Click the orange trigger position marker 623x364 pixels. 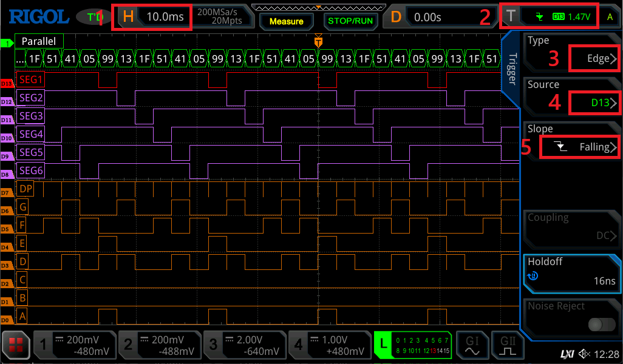[x=318, y=41]
